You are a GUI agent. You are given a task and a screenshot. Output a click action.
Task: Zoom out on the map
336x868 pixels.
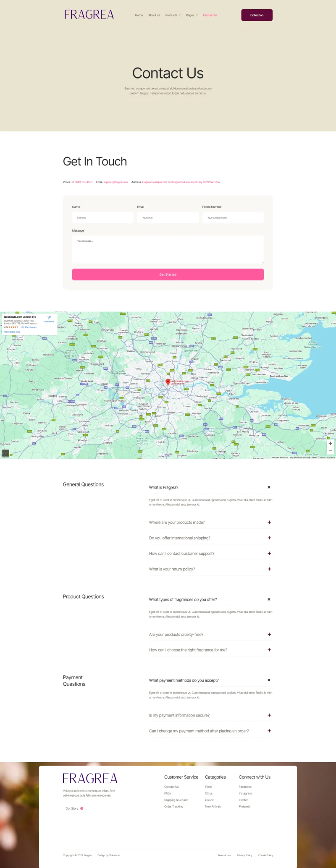coord(331,451)
